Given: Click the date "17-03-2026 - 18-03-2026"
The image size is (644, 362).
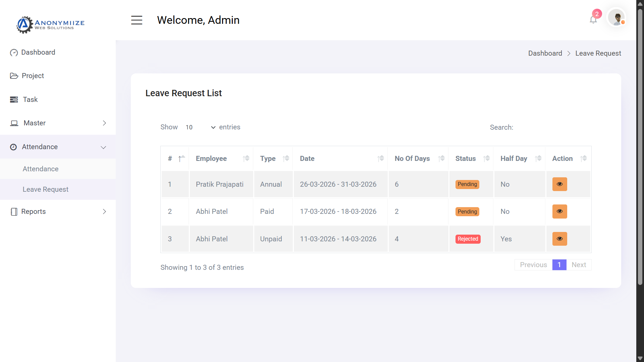Looking at the screenshot, I should [338, 212].
